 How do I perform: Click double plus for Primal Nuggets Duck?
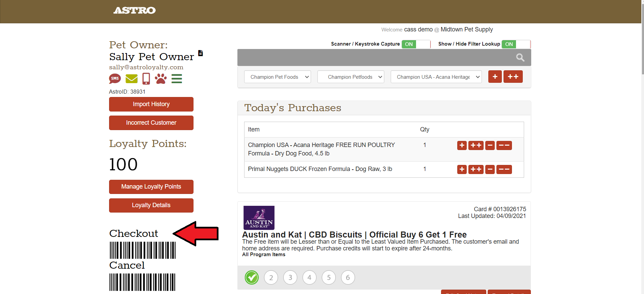(x=476, y=169)
